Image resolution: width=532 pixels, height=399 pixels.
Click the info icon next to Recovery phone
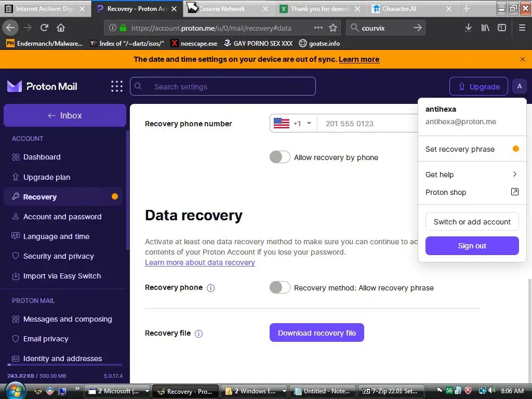pyautogui.click(x=211, y=288)
